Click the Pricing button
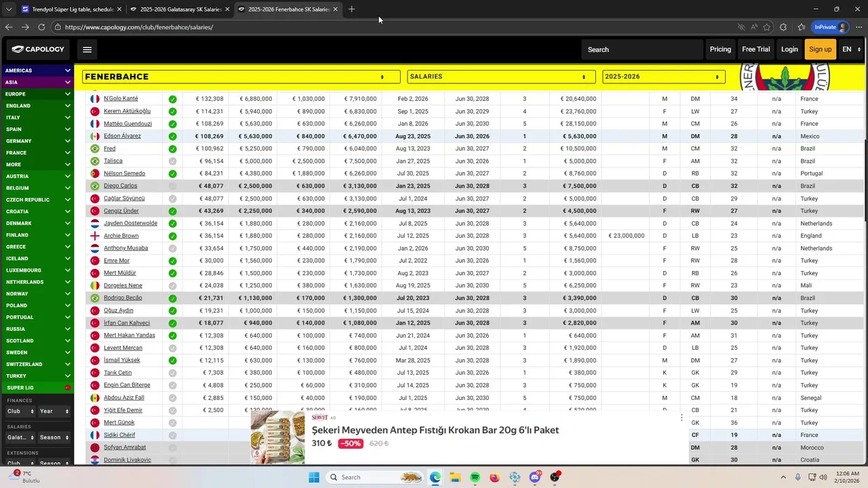868x488 pixels. [720, 49]
